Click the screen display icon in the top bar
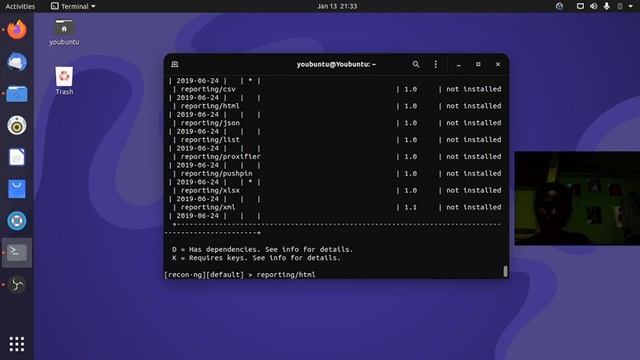This screenshot has height=360, width=640. (580, 6)
